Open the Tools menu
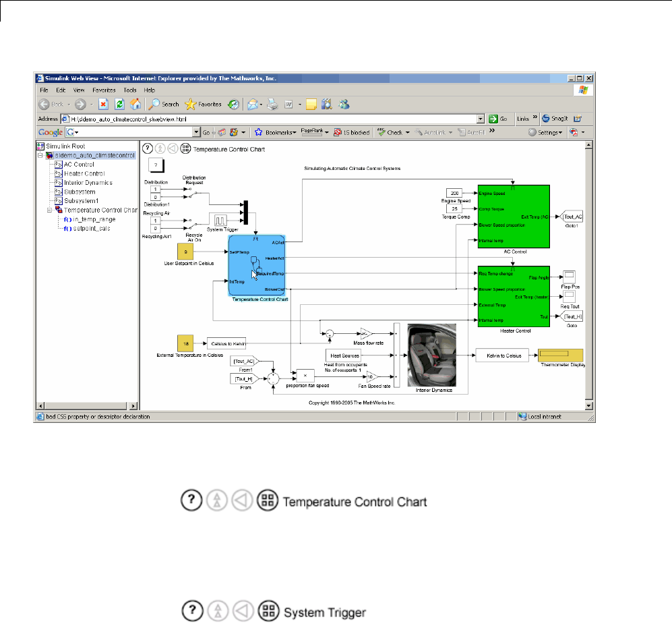Screen dimensions: 672x628 point(130,90)
